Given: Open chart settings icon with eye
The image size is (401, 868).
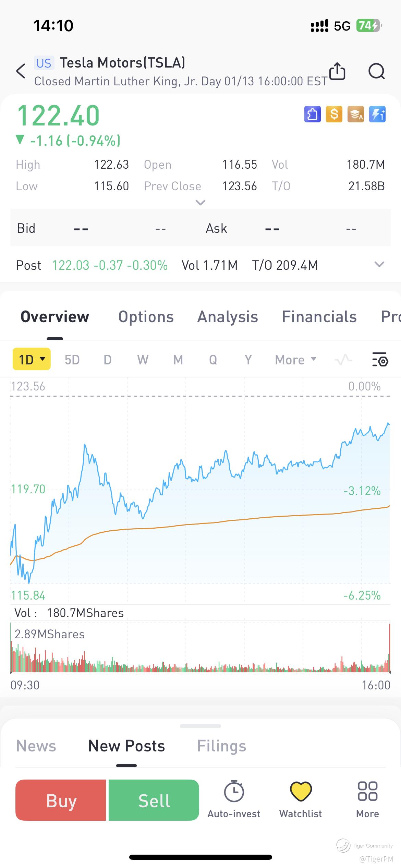Looking at the screenshot, I should point(380,360).
